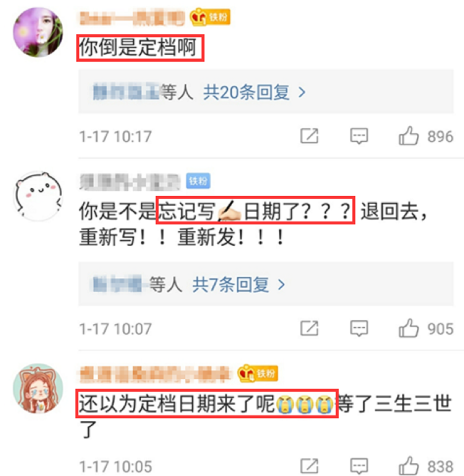Image resolution: width=464 pixels, height=476 pixels.
Task: Tap the blue 铁粉 badge
Action: (198, 181)
